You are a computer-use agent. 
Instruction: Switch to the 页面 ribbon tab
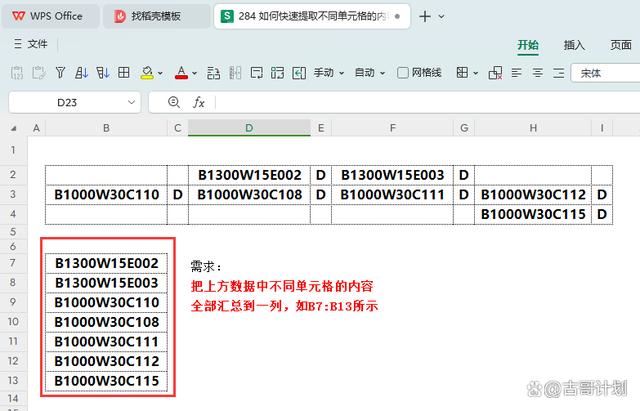[621, 44]
